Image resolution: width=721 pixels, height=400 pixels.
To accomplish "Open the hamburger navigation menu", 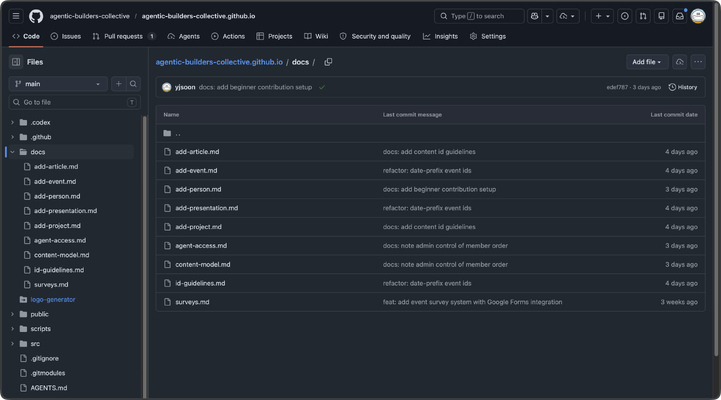I will tap(16, 16).
